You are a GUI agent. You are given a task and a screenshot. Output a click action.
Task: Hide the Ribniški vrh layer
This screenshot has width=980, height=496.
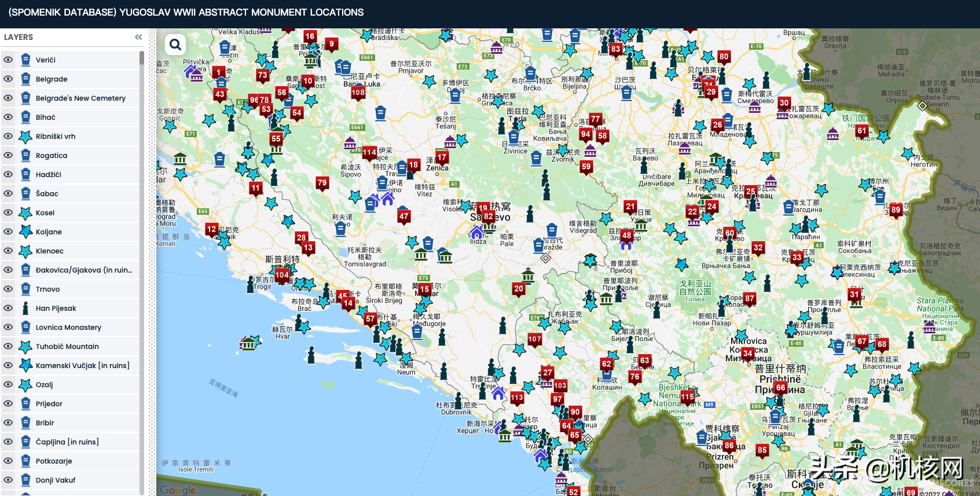8,136
